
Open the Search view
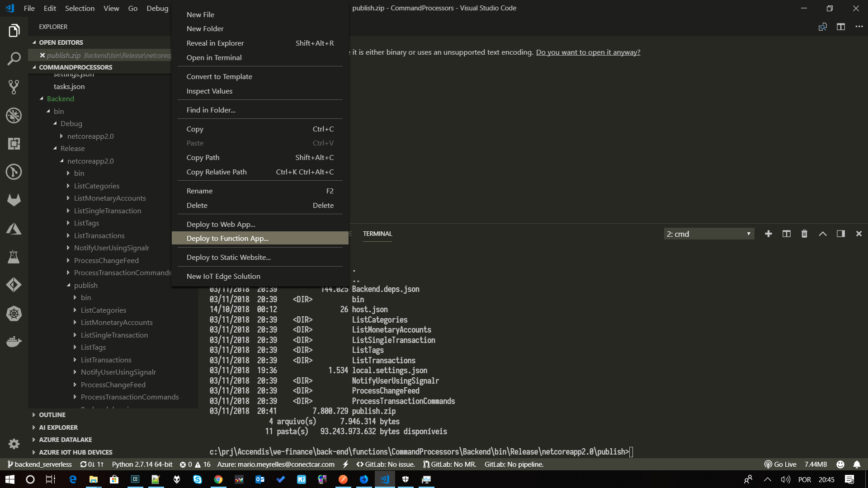14,58
